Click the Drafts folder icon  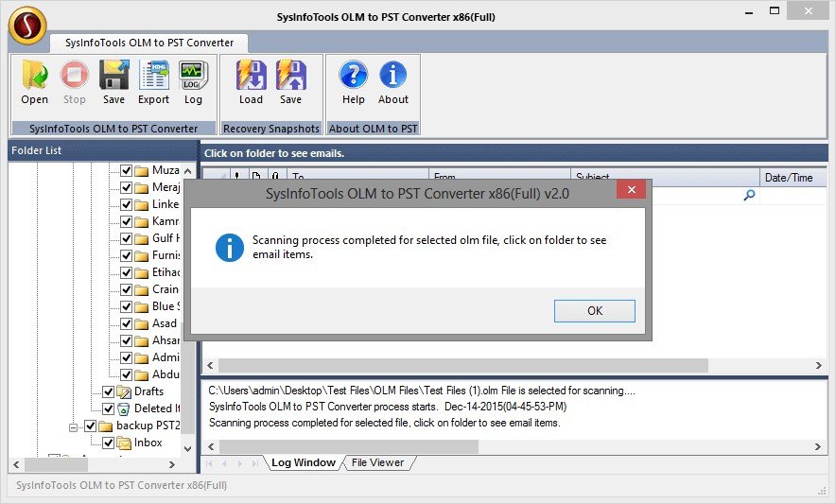(x=123, y=392)
